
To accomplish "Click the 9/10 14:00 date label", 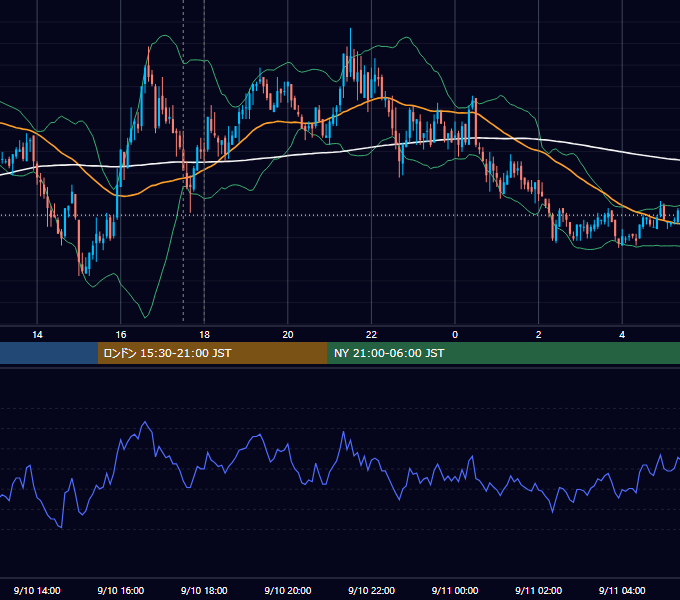I will click(37, 590).
